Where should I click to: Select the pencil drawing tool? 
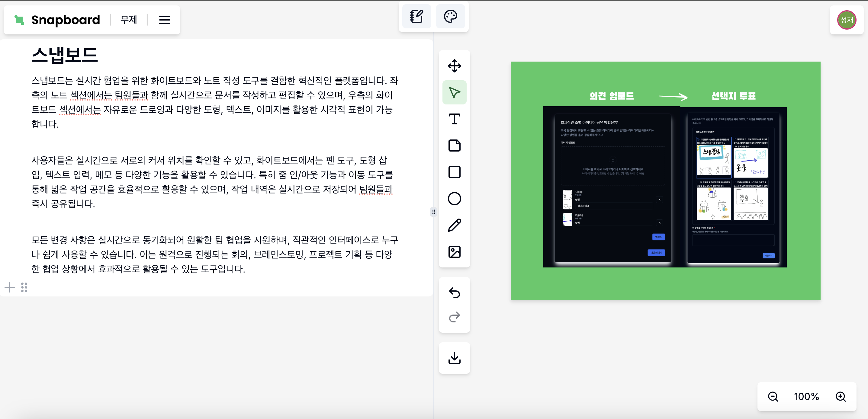click(454, 225)
